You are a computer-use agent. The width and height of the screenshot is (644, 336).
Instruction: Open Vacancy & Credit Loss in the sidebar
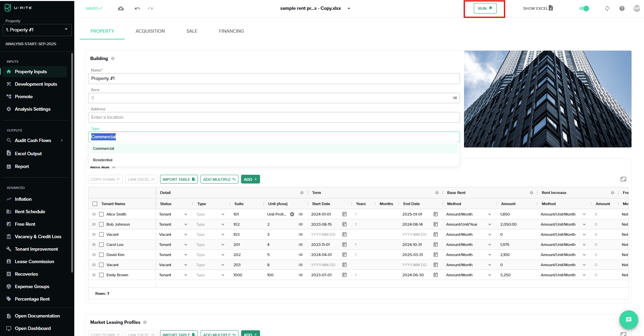coord(35,236)
